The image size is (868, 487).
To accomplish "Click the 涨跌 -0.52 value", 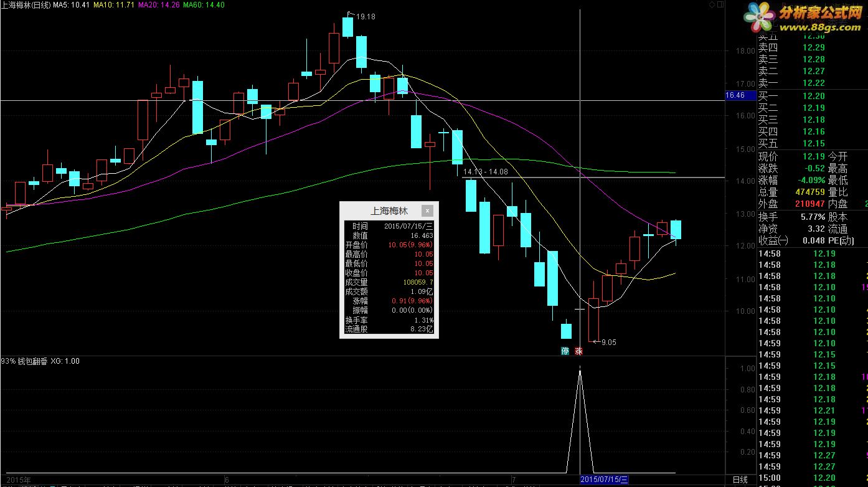I will pos(814,168).
